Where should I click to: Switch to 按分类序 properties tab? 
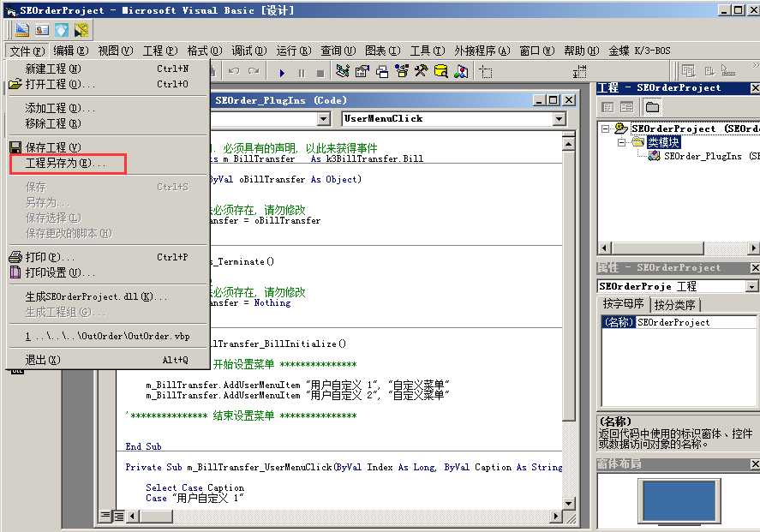674,305
